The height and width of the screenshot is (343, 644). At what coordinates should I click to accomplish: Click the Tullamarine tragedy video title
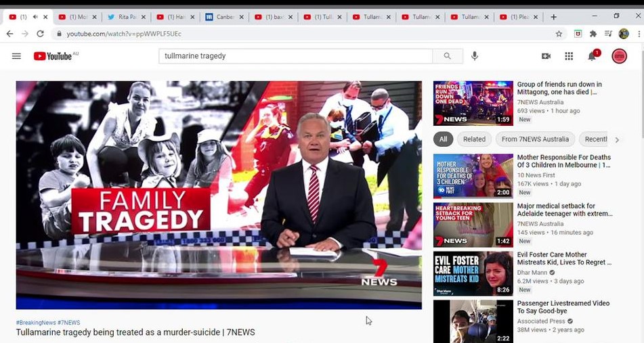point(135,332)
